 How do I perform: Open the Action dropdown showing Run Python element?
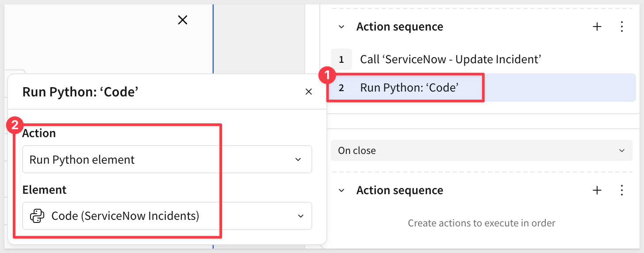167,159
